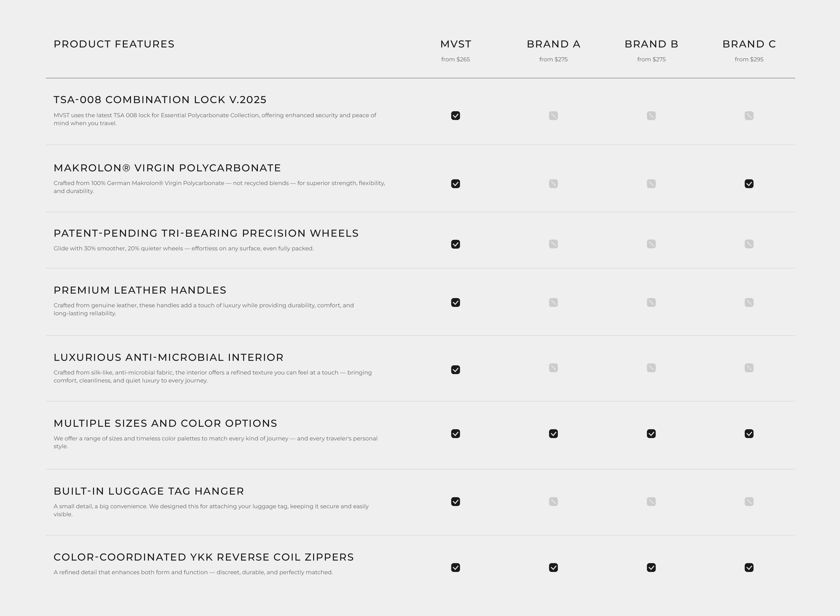
Task: Click Brand B unavailable icon for Luggage Tag Hanger
Action: click(x=651, y=502)
